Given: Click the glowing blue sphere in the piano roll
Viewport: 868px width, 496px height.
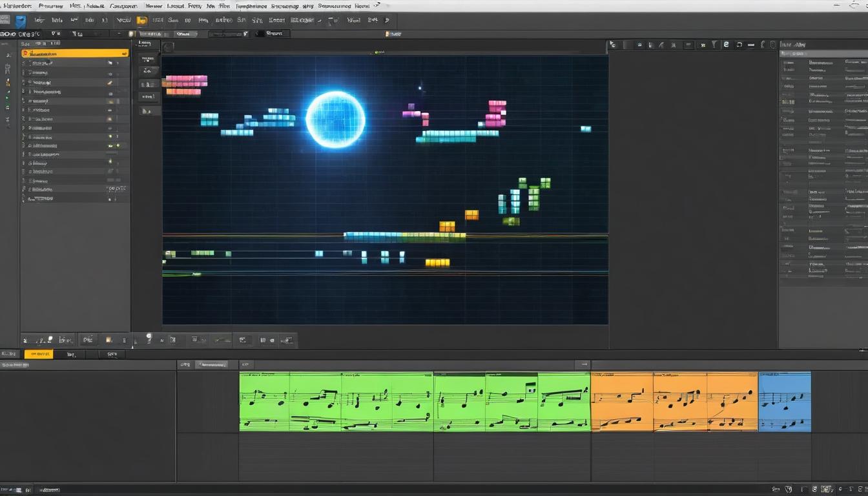Looking at the screenshot, I should tap(335, 119).
